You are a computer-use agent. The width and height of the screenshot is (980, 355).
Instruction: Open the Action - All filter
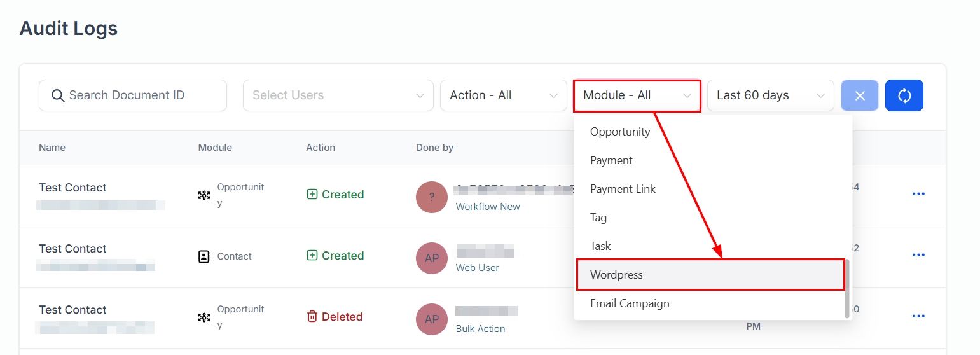[503, 95]
